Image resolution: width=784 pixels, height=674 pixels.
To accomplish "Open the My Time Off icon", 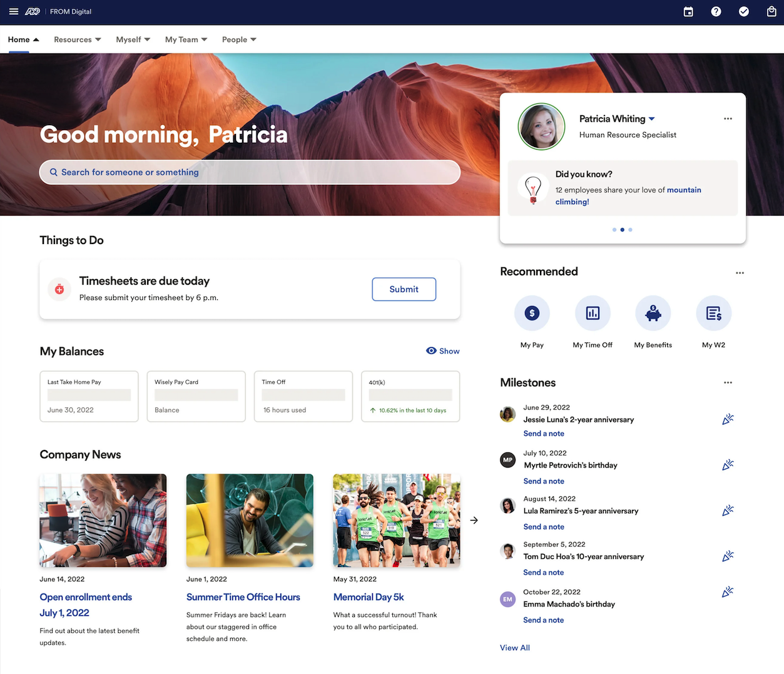I will [593, 313].
